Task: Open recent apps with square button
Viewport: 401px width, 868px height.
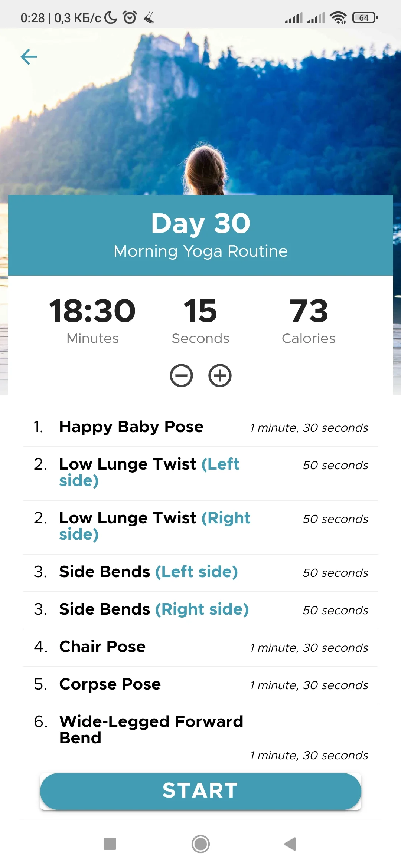Action: pos(110,844)
